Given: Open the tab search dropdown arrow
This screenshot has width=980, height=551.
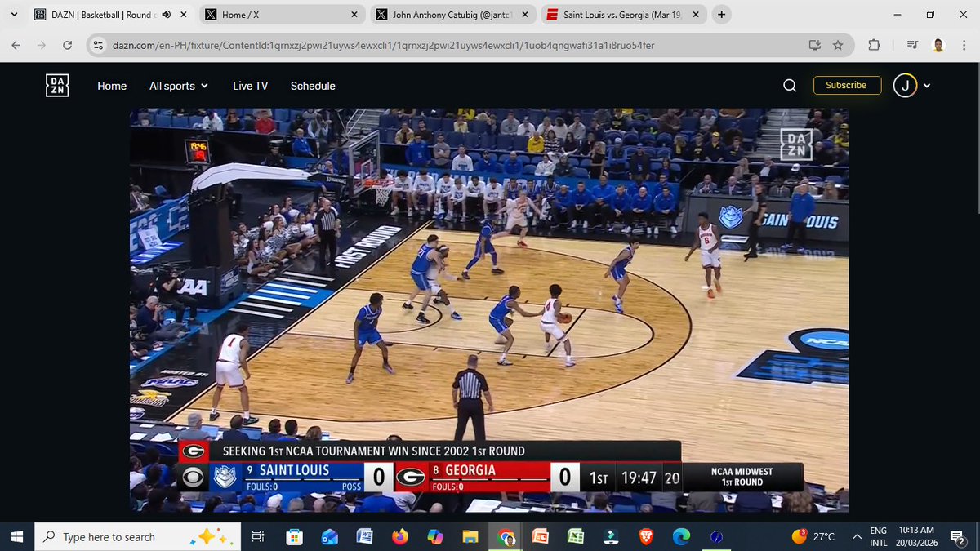Looking at the screenshot, I should point(14,15).
